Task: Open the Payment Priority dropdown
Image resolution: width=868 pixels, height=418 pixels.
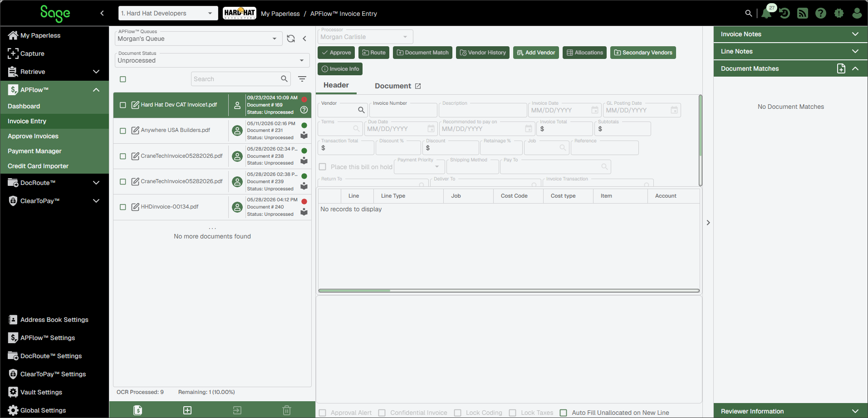Action: 419,166
